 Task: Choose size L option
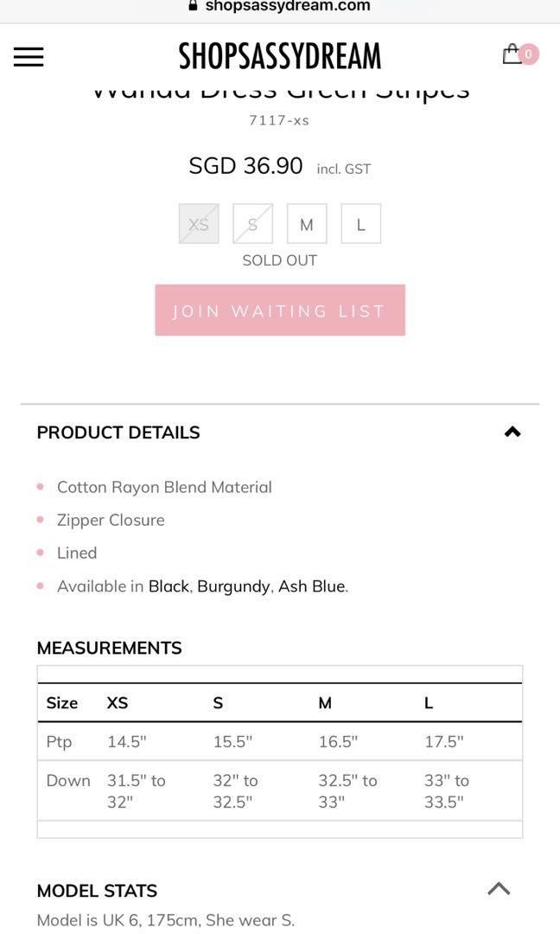(x=360, y=224)
